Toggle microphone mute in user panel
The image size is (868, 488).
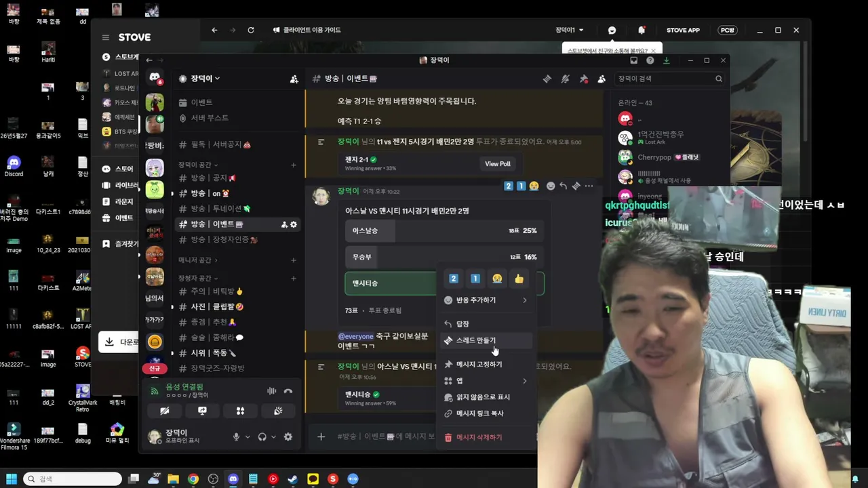tap(236, 437)
